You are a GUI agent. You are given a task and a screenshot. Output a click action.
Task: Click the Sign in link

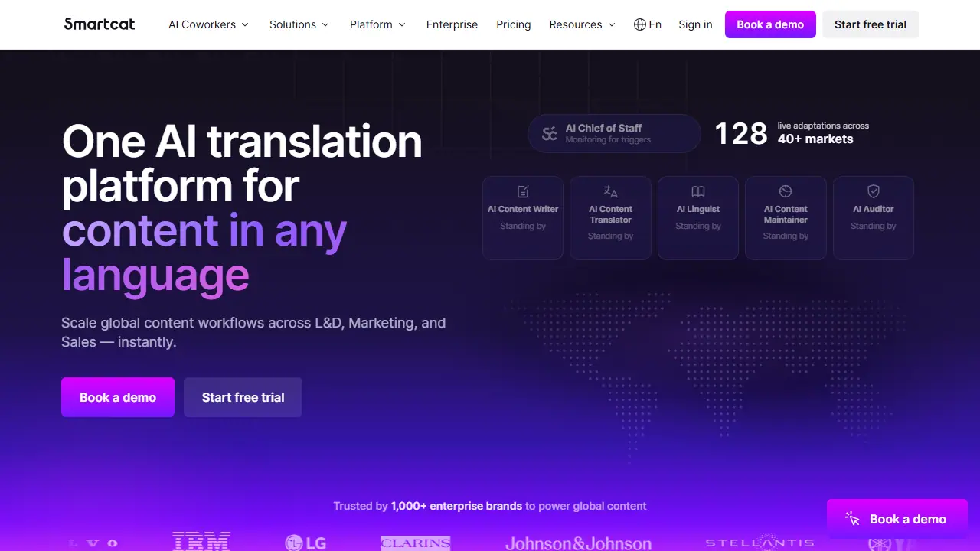(x=695, y=24)
